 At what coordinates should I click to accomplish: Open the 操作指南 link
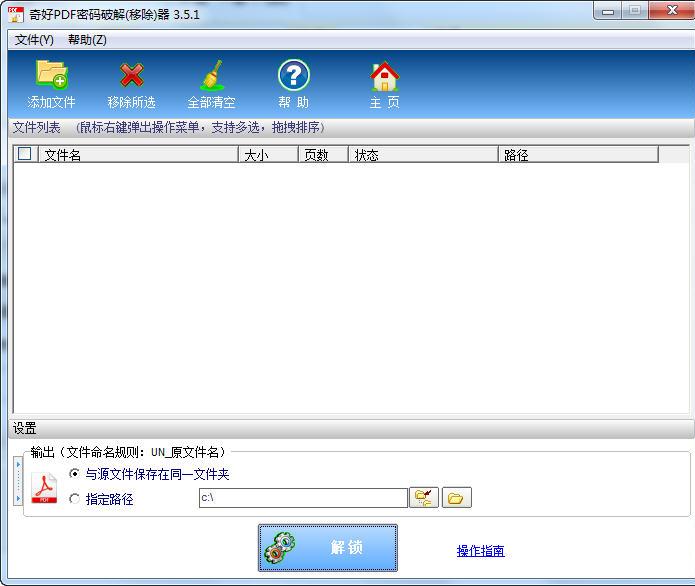(480, 551)
